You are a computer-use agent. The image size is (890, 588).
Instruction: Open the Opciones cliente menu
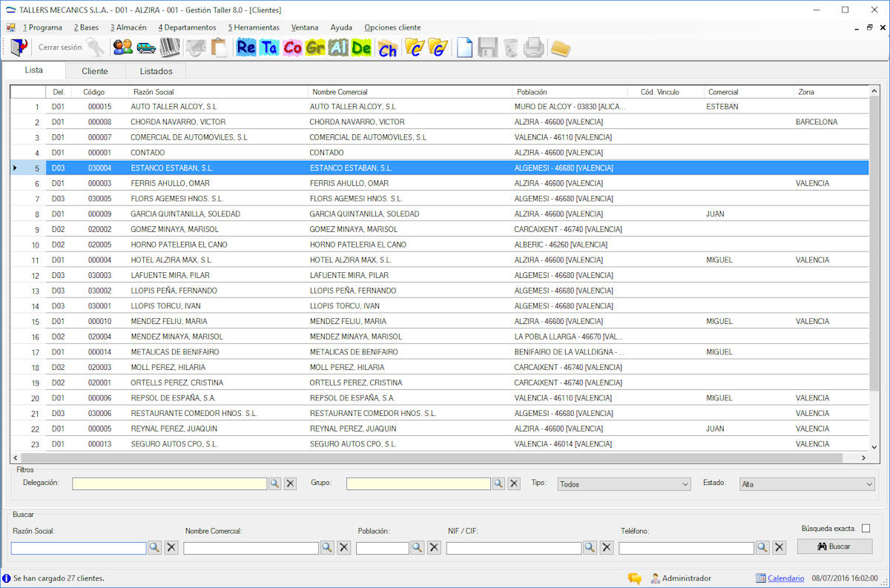tap(392, 27)
